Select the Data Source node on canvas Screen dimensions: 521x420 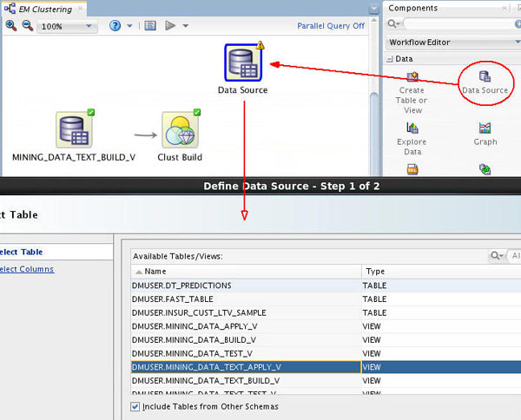[242, 63]
